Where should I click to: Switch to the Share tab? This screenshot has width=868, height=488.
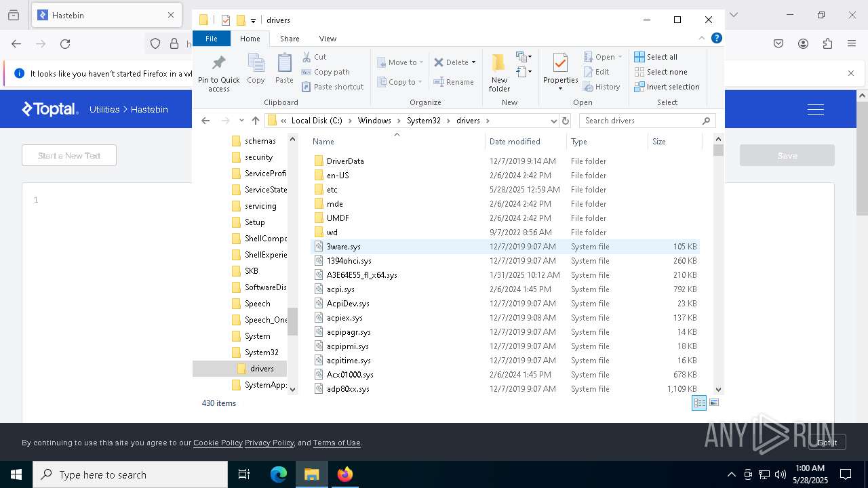point(290,39)
